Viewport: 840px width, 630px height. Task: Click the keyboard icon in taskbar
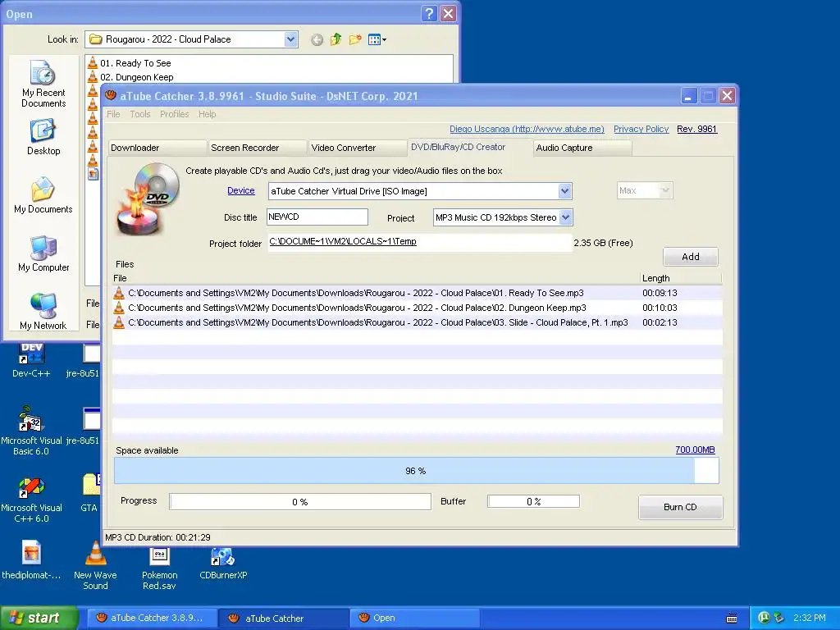731,619
